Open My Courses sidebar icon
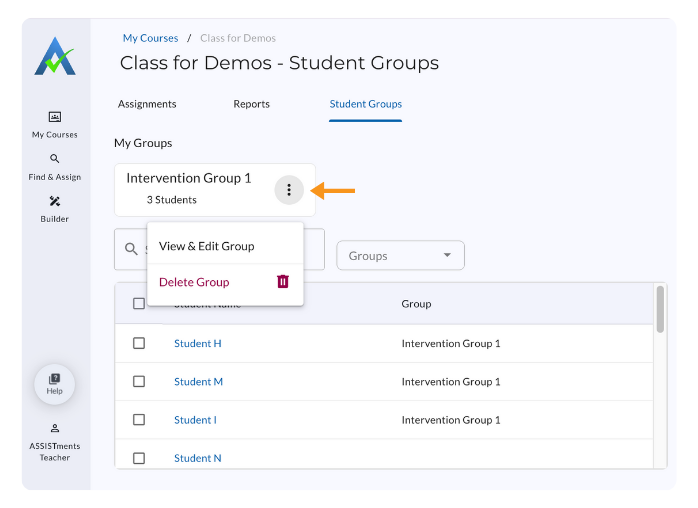The image size is (698, 508). [x=54, y=117]
